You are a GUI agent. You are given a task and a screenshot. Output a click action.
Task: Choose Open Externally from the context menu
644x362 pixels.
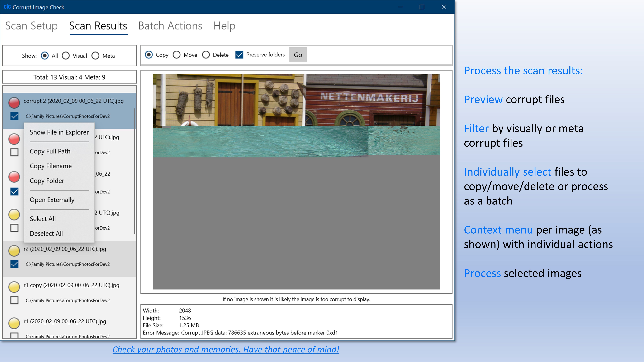pyautogui.click(x=52, y=200)
